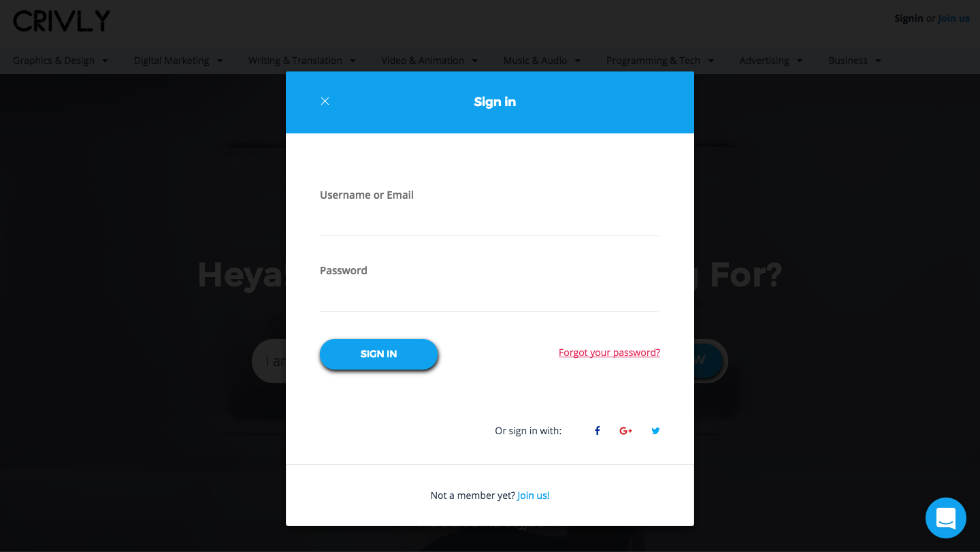Screen dimensions: 980x552
Task: Click the CRIVLY logo
Action: (61, 21)
